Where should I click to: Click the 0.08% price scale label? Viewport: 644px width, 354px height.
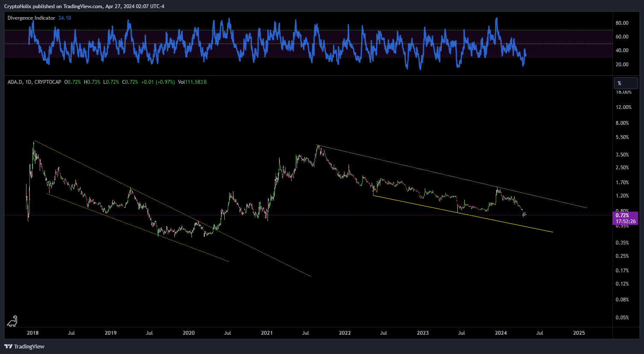point(622,300)
